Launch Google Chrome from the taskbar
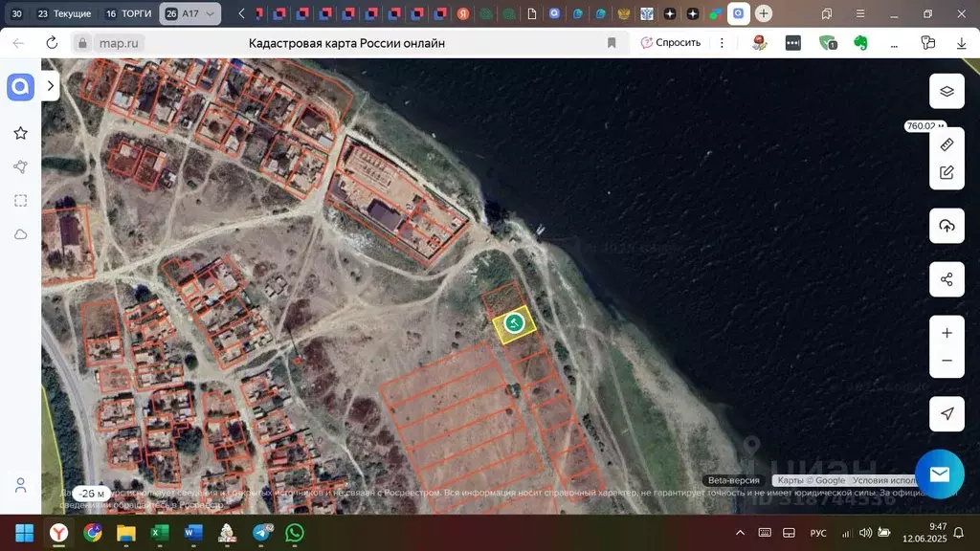 (x=93, y=533)
